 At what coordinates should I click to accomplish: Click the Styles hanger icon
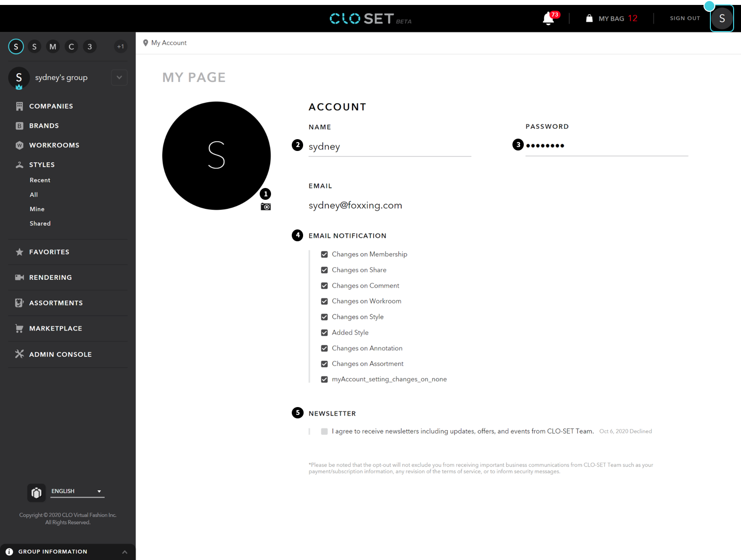[x=19, y=165]
